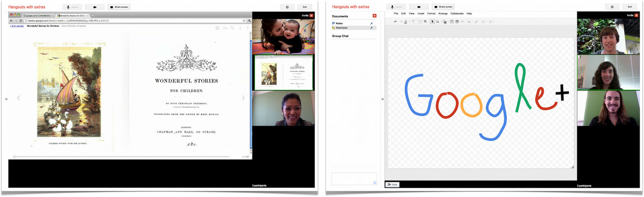The width and height of the screenshot is (644, 197).
Task: Open the browser wrench menu
Action: (249, 21)
